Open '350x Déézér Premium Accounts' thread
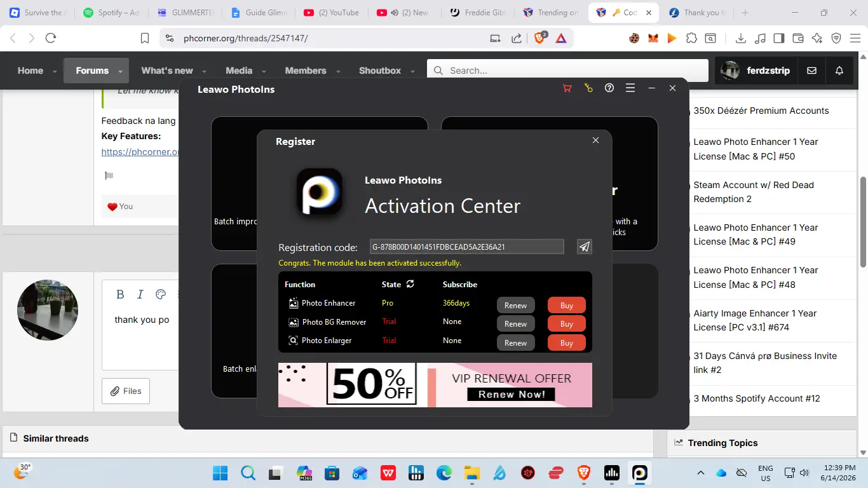The height and width of the screenshot is (488, 868). coord(761,111)
